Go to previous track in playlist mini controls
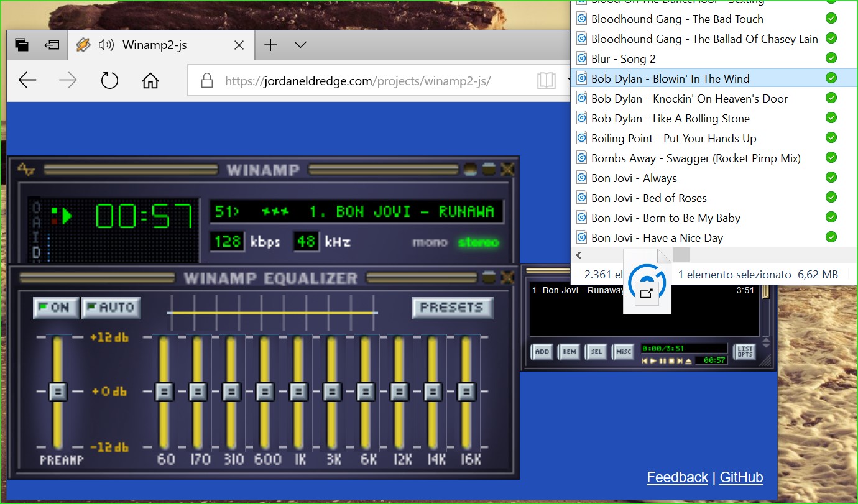Viewport: 858px width, 504px height. tap(645, 361)
